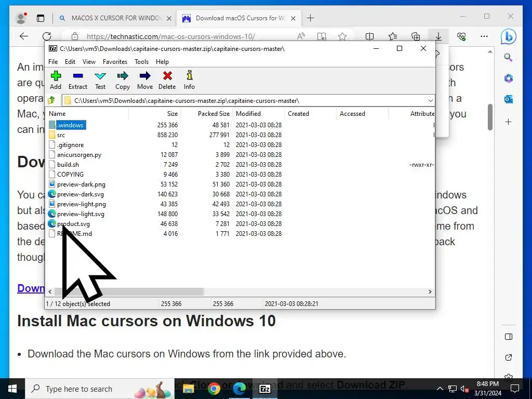Open the Help menu
The width and height of the screenshot is (532, 399).
(x=162, y=62)
